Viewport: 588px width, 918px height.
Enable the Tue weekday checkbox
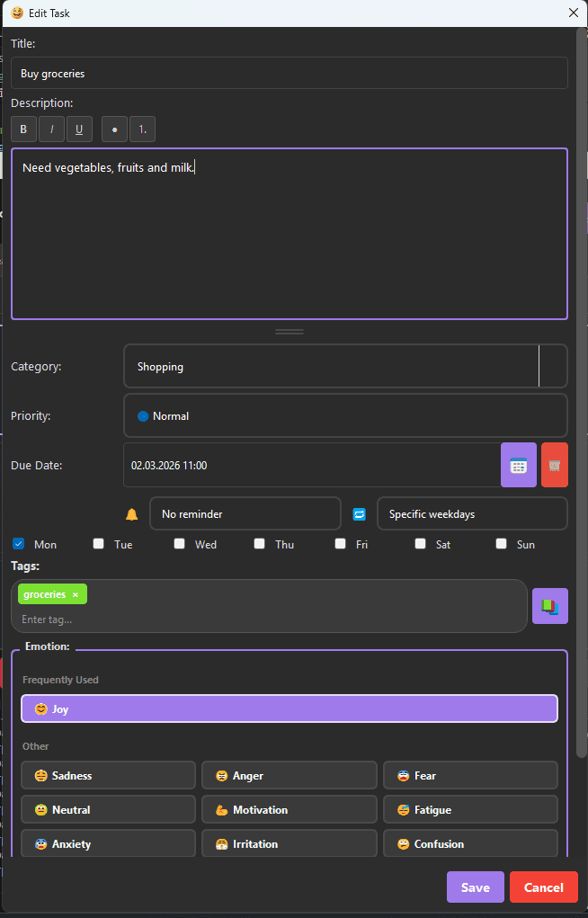(98, 544)
